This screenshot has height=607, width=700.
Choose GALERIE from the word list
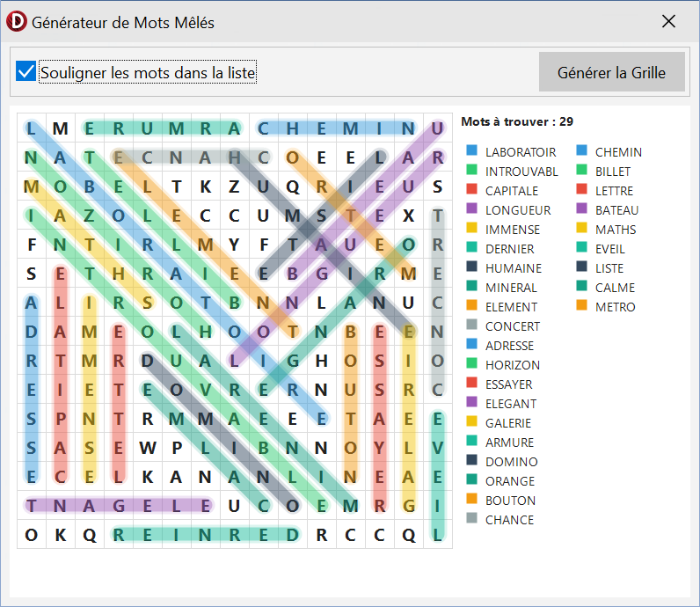[x=509, y=423]
